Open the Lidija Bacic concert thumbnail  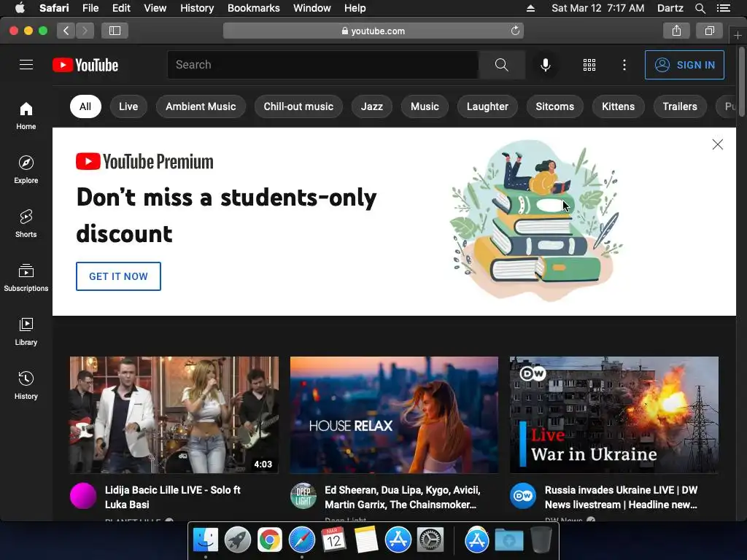(174, 415)
